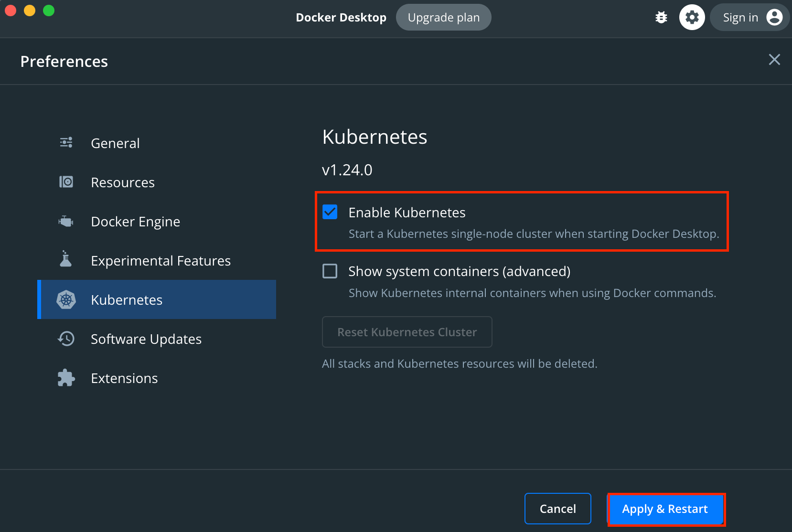This screenshot has width=792, height=532.
Task: Switch to Extensions section
Action: tap(157, 378)
